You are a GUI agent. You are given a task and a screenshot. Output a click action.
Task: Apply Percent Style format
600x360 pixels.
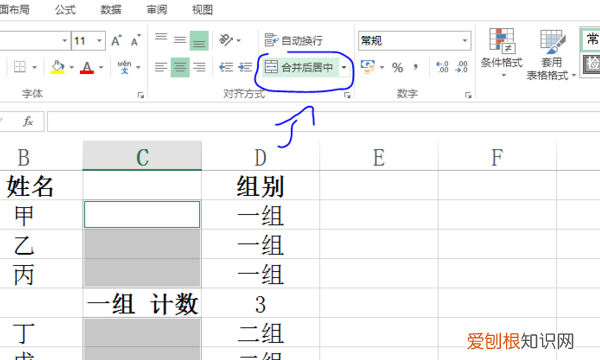398,68
